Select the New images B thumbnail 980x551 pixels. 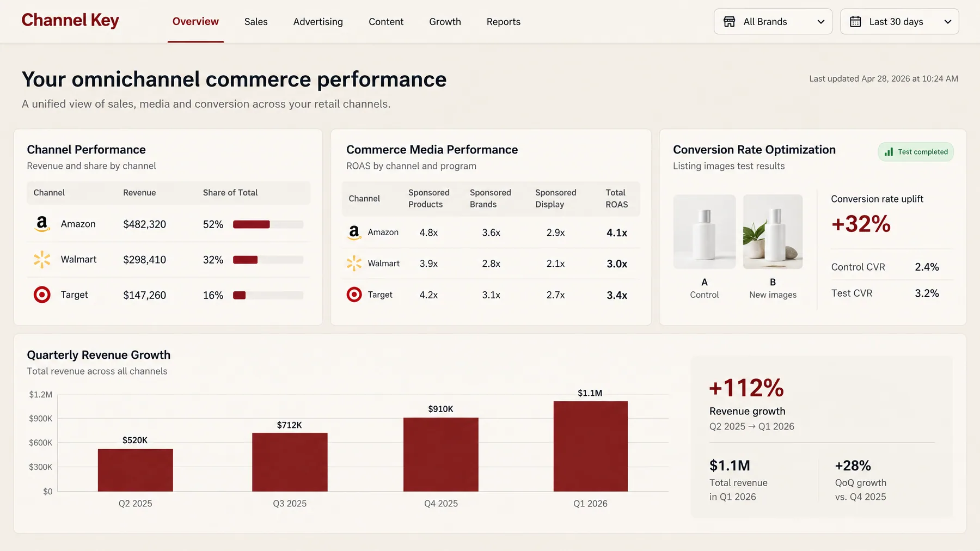point(773,231)
